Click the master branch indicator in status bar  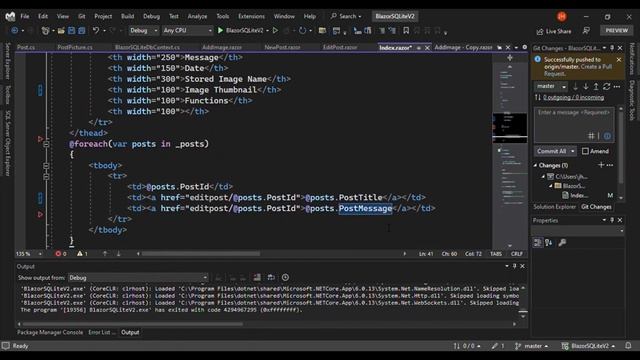[x=531, y=346]
